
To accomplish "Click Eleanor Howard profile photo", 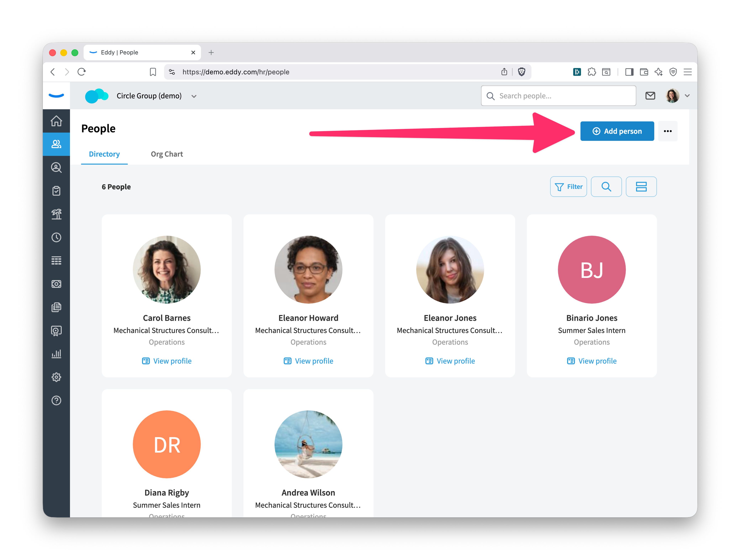I will tap(309, 270).
